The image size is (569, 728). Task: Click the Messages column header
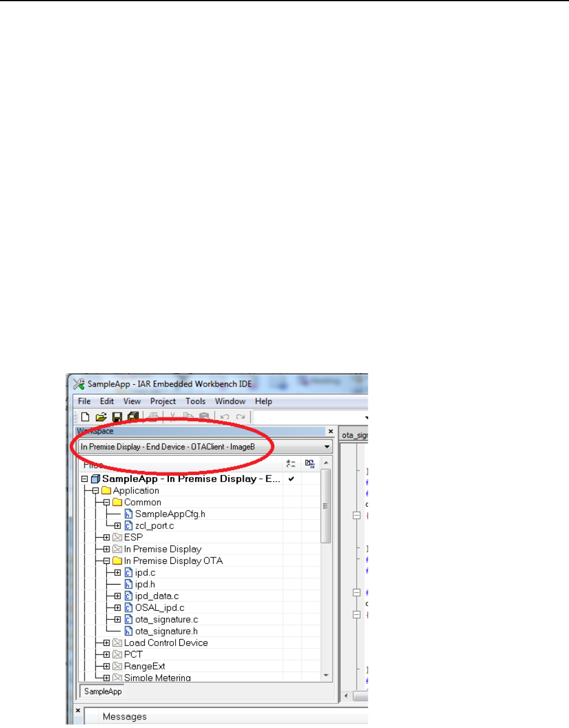click(125, 716)
